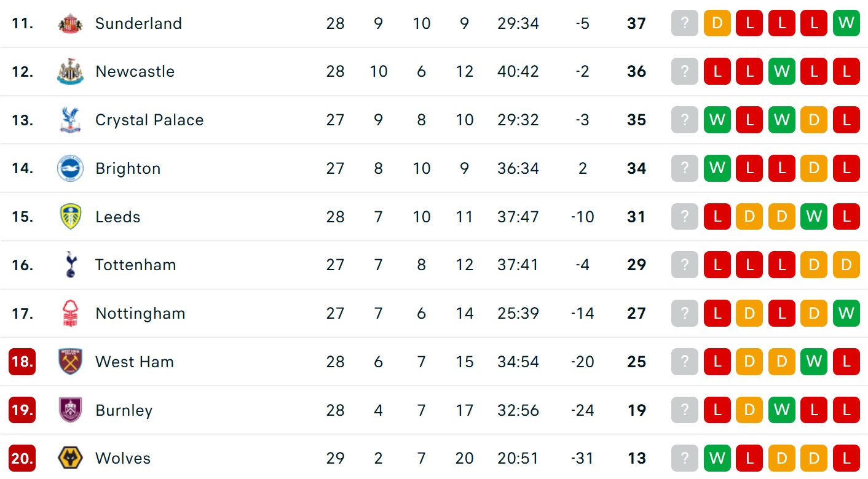868x479 pixels.
Task: Click the Wolves wolf-head crest icon
Action: click(x=70, y=458)
